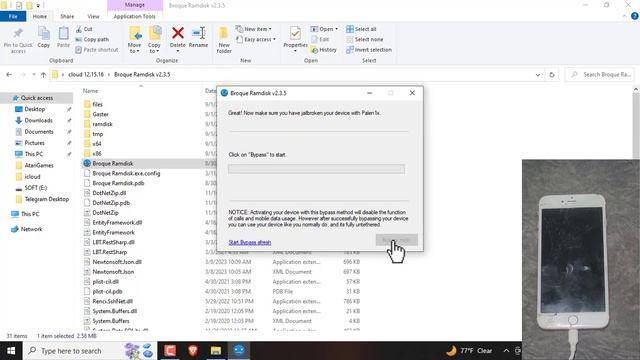Screen dimensions: 640x360
Task: Select Telegram Desktop in the sidebar
Action: click(x=47, y=199)
